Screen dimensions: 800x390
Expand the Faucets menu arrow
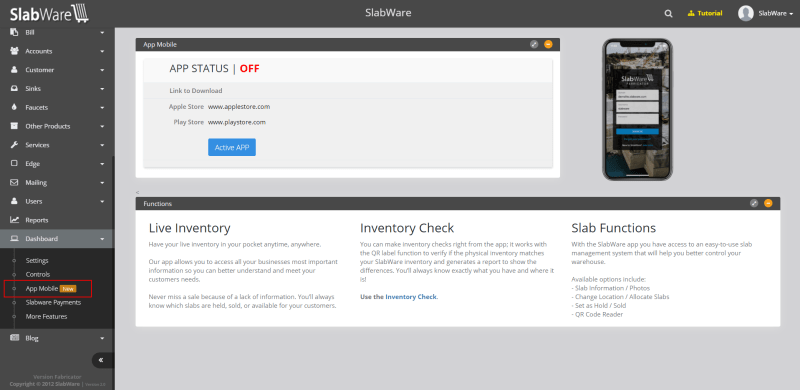[x=102, y=108]
